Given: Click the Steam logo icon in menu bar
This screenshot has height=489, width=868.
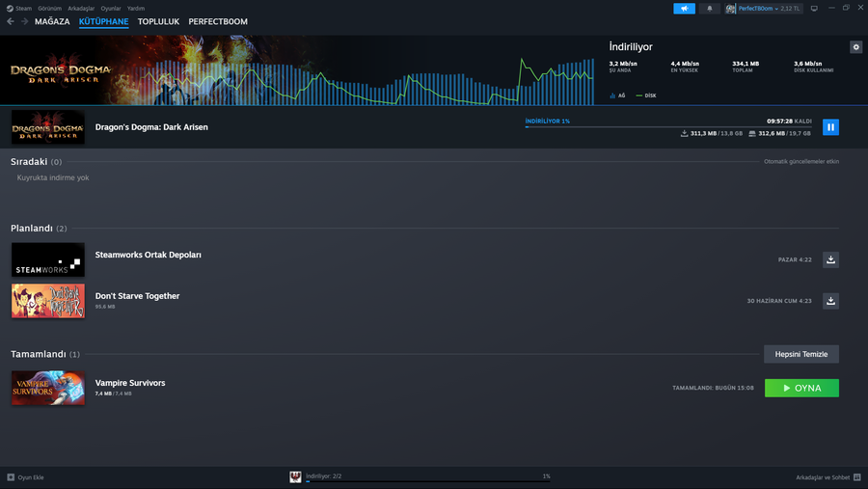Looking at the screenshot, I should (x=10, y=9).
